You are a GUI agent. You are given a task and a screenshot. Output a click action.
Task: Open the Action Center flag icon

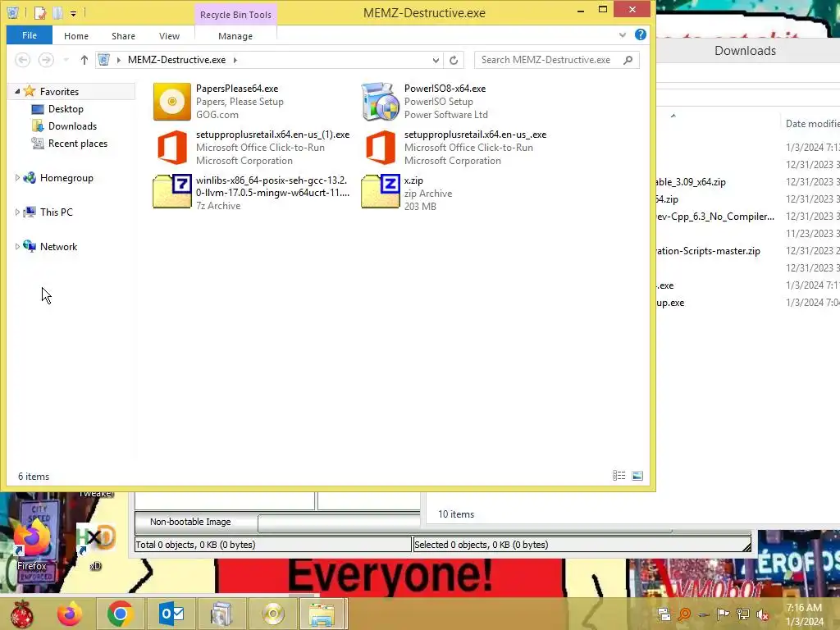click(724, 614)
